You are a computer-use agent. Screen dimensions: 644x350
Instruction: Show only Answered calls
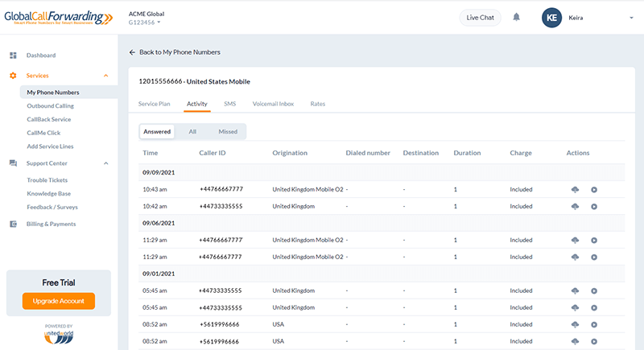(157, 132)
